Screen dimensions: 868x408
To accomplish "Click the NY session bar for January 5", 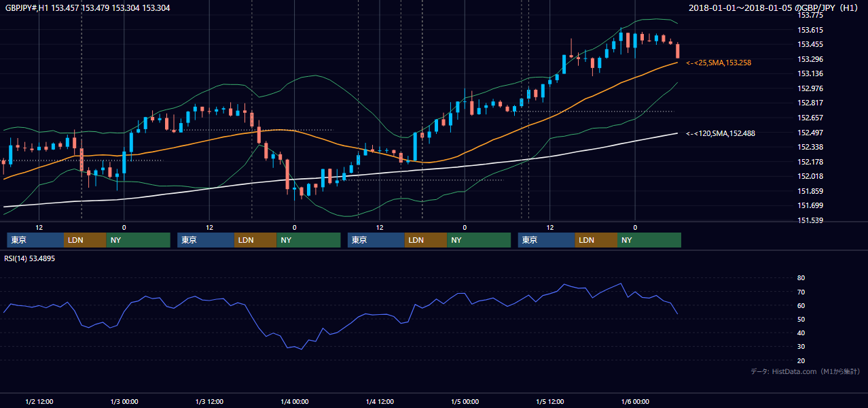I will (649, 240).
